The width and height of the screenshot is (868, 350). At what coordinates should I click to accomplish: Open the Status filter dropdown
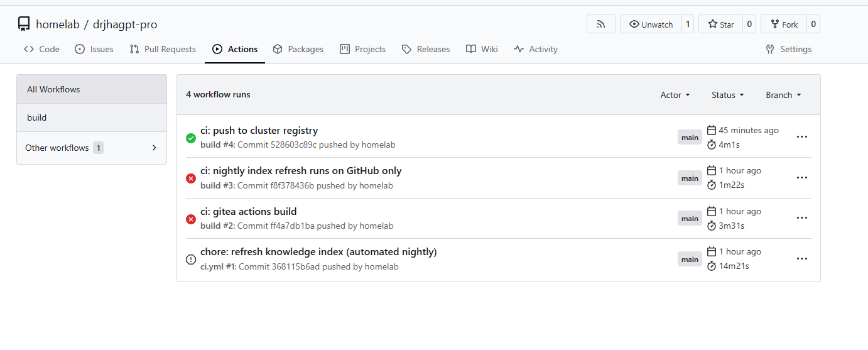[728, 95]
